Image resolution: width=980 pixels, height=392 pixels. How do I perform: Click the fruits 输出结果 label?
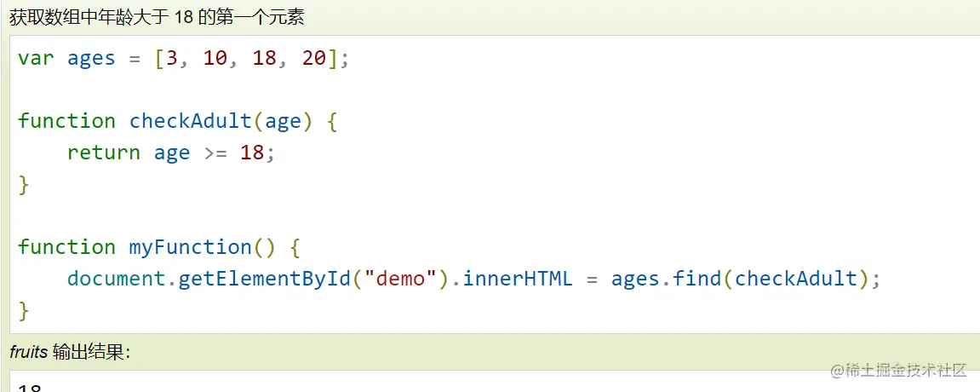click(x=70, y=352)
